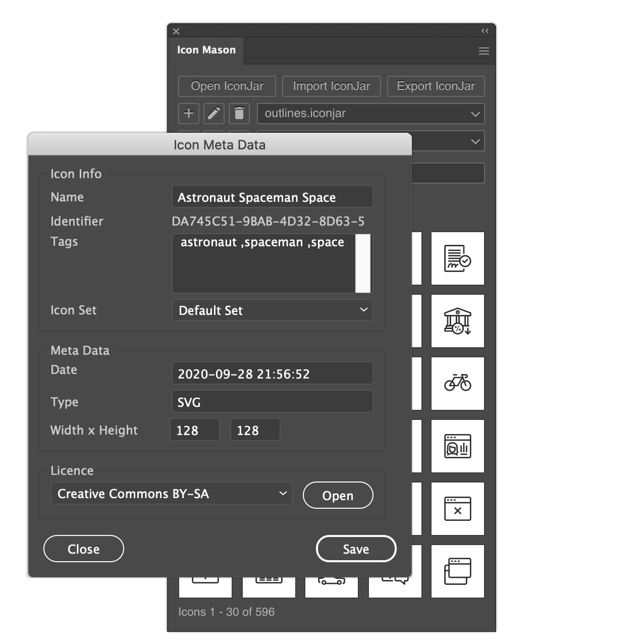
Task: Click the Tags field scrollbar
Action: coord(363,263)
